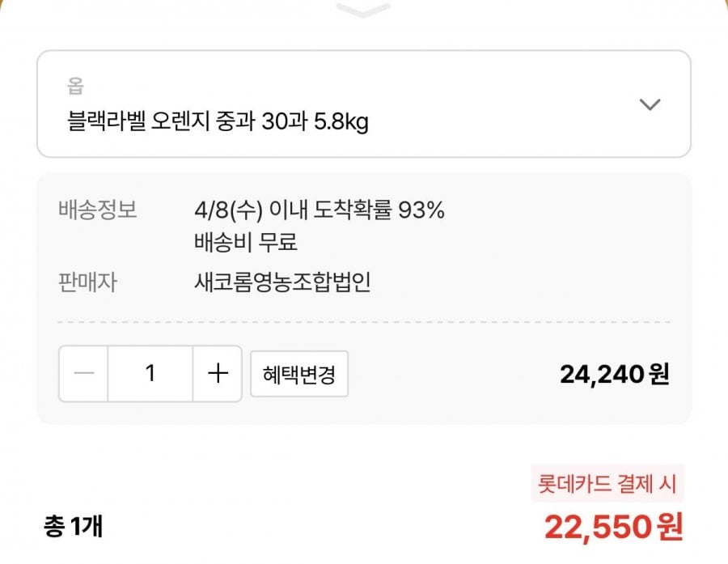Tap the 롯데카드 결제 시 badge
This screenshot has height=564, width=728.
point(608,485)
